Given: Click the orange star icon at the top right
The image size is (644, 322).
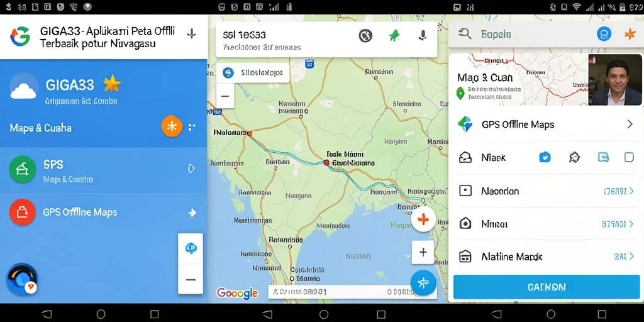Looking at the screenshot, I should point(630,34).
